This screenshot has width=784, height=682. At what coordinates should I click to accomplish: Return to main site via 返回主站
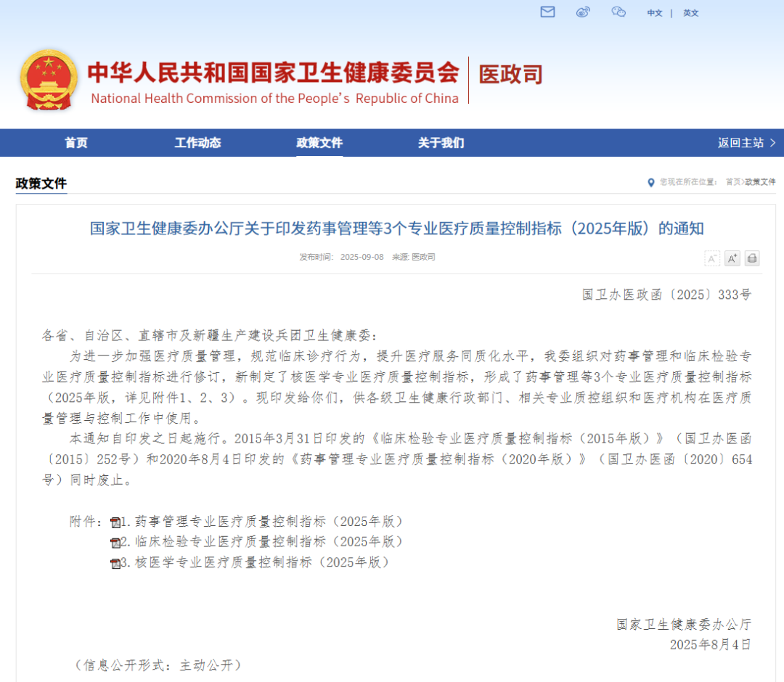click(x=740, y=143)
